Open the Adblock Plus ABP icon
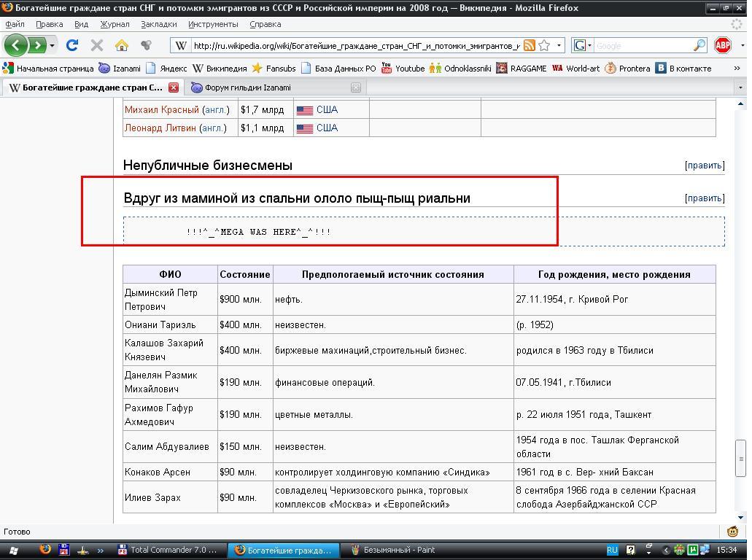The image size is (752, 560). [722, 45]
